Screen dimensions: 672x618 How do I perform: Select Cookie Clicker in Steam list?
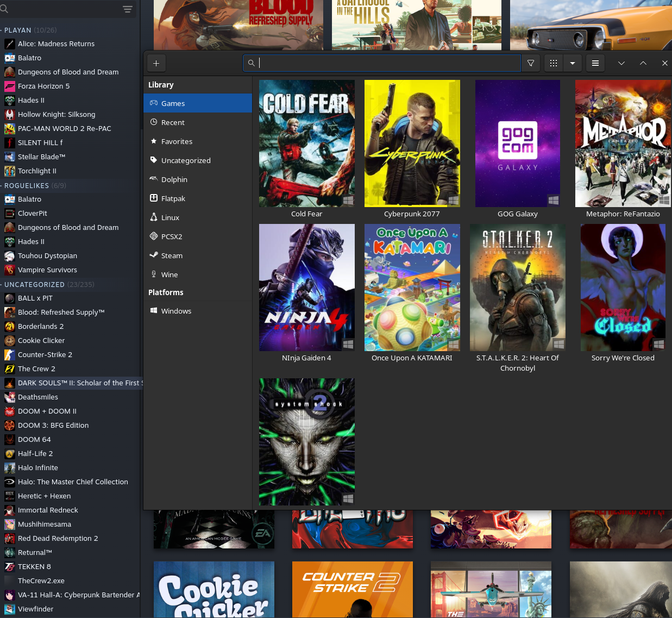point(41,340)
